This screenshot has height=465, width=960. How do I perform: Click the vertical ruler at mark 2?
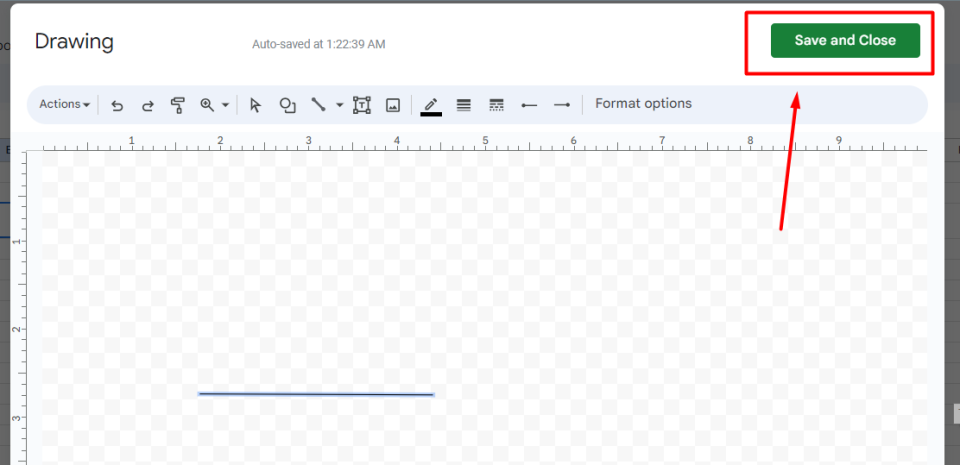click(x=17, y=329)
